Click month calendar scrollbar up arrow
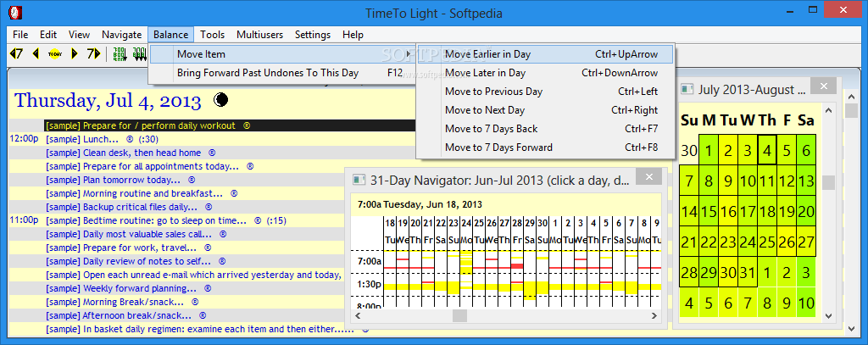The image size is (868, 345). pyautogui.click(x=828, y=110)
